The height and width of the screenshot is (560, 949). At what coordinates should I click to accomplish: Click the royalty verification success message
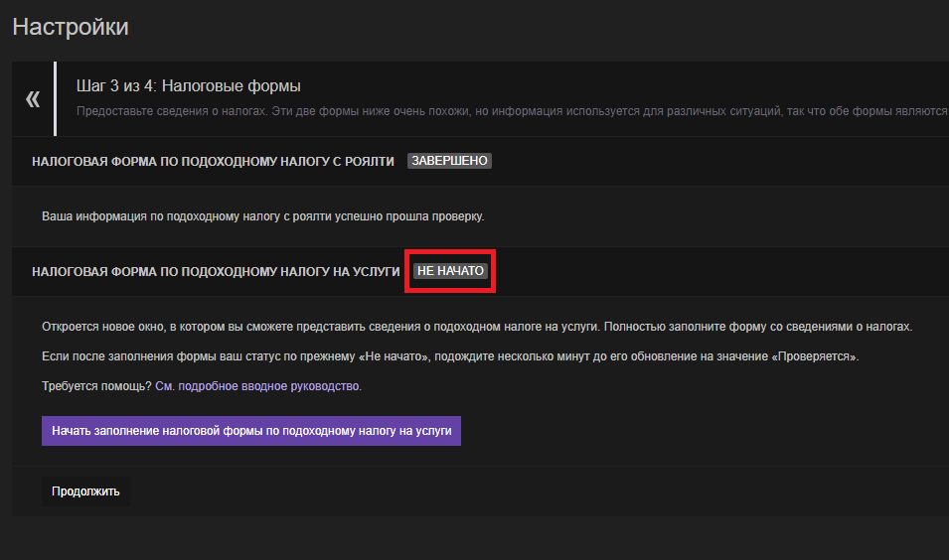(263, 215)
